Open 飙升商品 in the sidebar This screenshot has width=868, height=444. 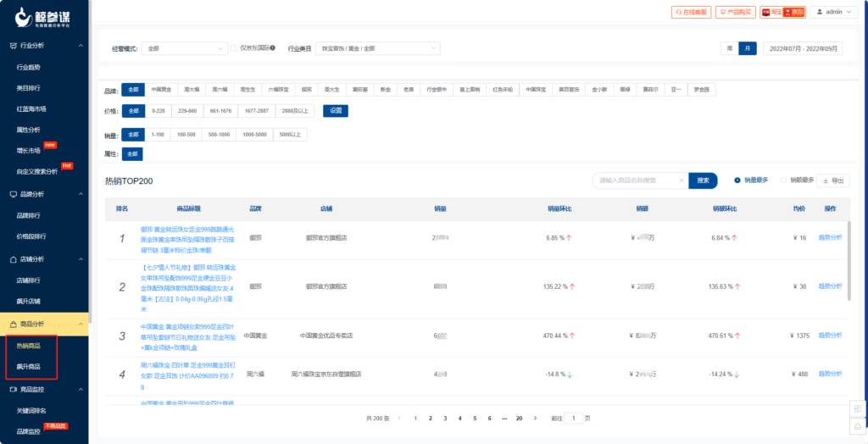tap(28, 367)
